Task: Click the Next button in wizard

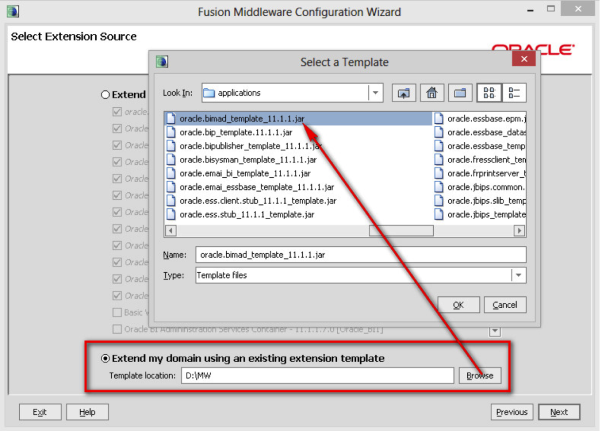Action: [x=559, y=412]
